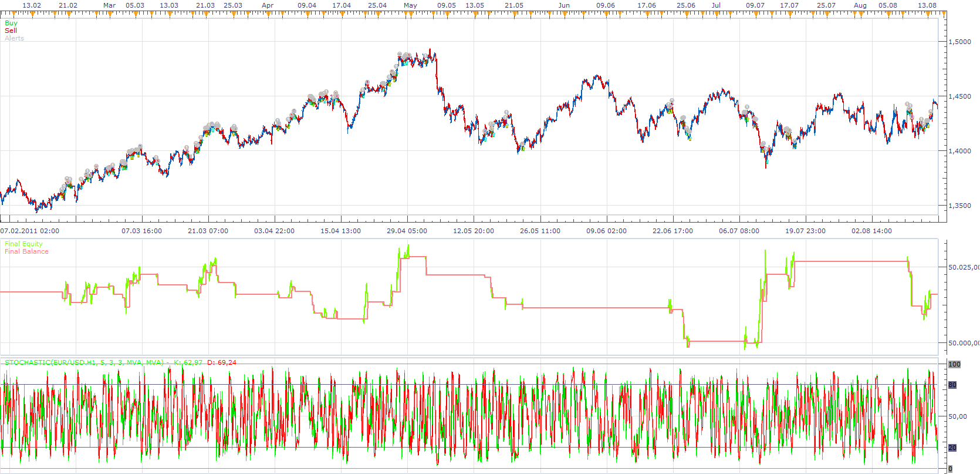Click the 50.000,00 equity axis value

[x=964, y=343]
